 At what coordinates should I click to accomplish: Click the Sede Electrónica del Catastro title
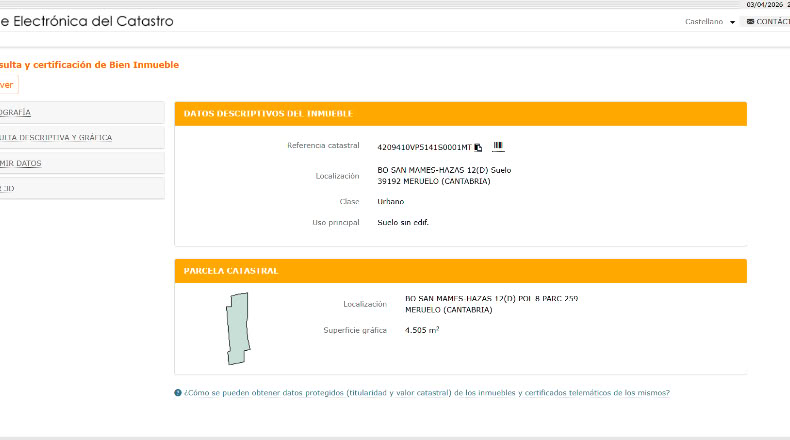tap(87, 21)
